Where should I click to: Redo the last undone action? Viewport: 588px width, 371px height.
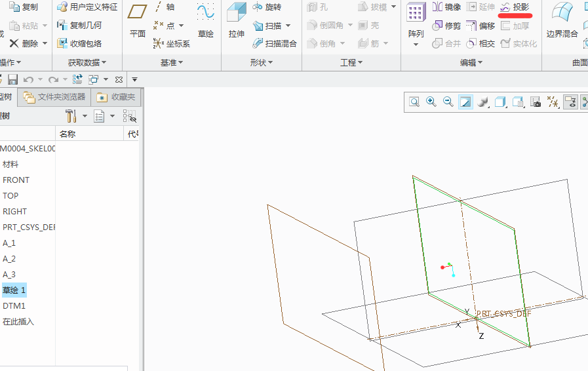pos(53,79)
